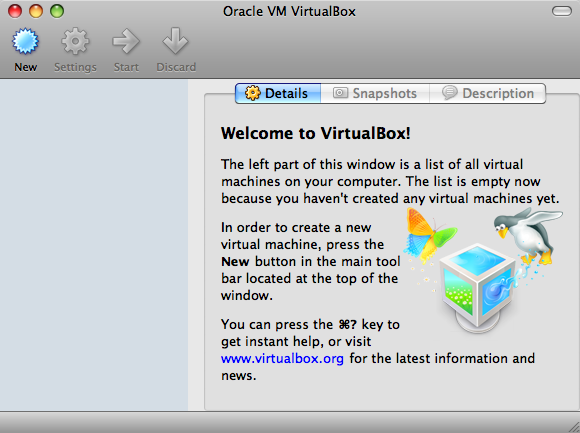
Task: Open Settings via the gear icon
Action: click(75, 41)
